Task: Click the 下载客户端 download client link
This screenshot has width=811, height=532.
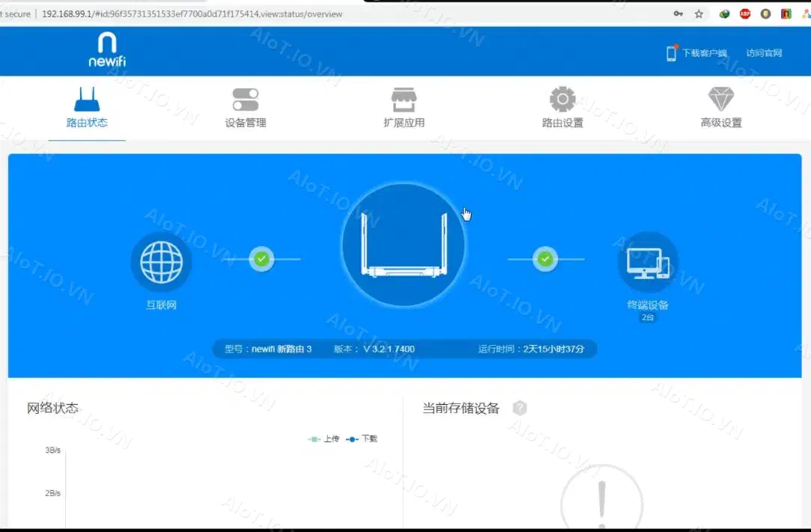Action: (x=704, y=52)
